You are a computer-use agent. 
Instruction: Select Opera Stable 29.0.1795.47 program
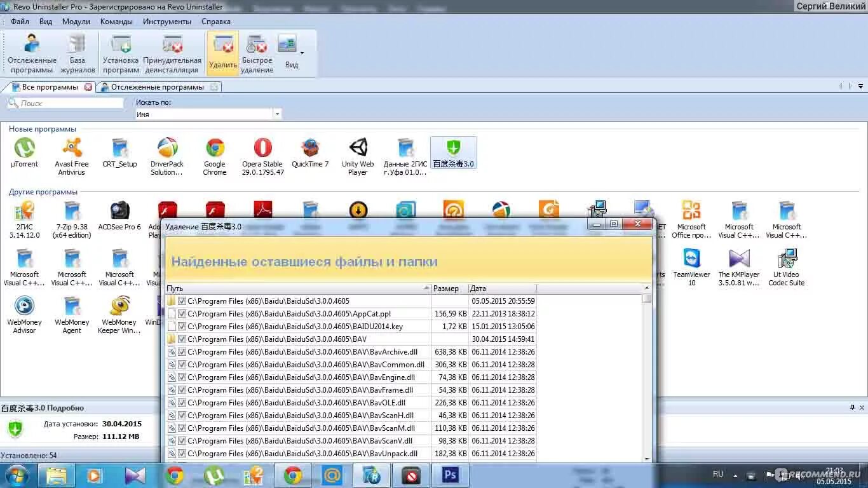(x=262, y=157)
